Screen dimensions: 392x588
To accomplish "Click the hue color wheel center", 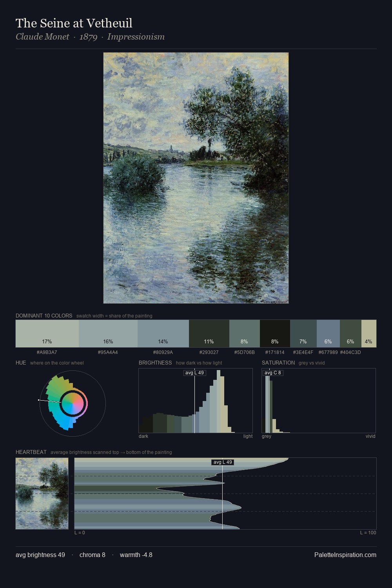I will coord(73,403).
